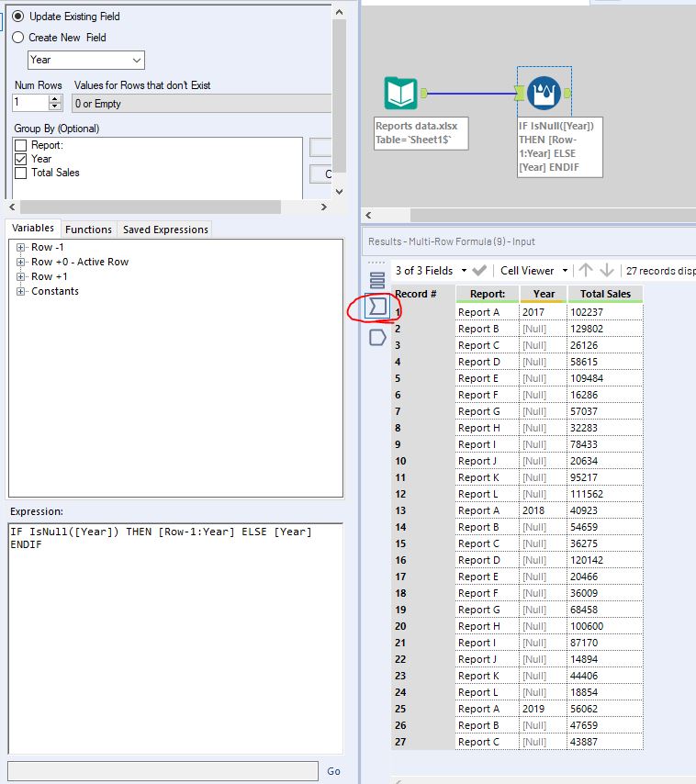Open the circled input anchor data view
The width and height of the screenshot is (696, 784).
pos(376,308)
